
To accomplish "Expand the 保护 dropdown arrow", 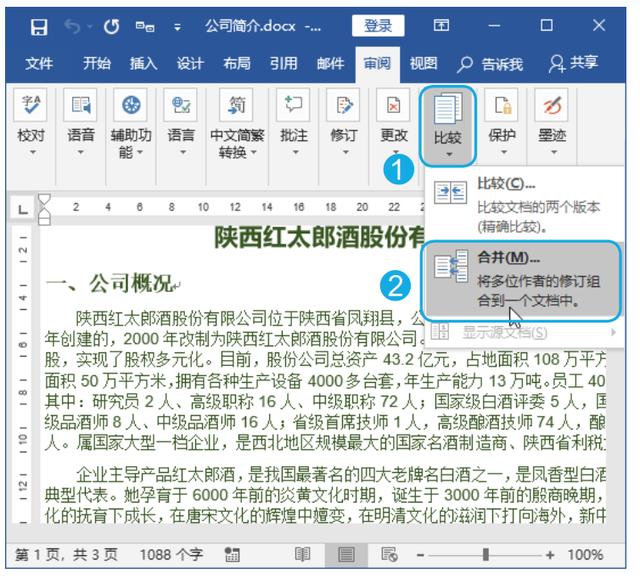I will pos(503,152).
